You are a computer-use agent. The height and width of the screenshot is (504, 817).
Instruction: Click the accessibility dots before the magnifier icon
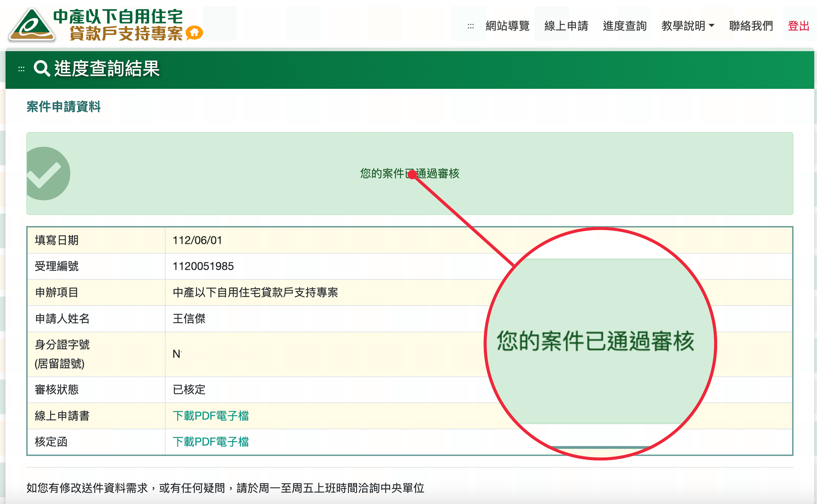click(21, 69)
